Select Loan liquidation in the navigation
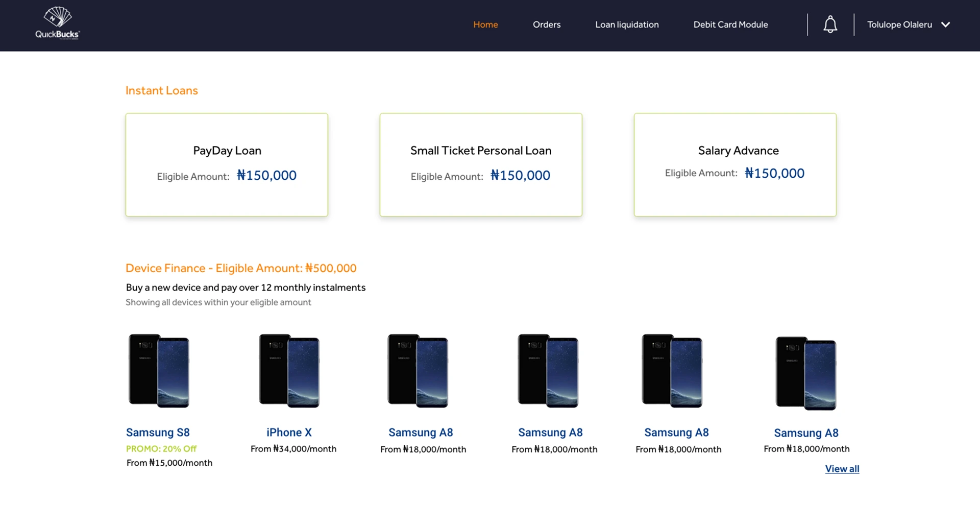This screenshot has width=980, height=525. point(627,25)
